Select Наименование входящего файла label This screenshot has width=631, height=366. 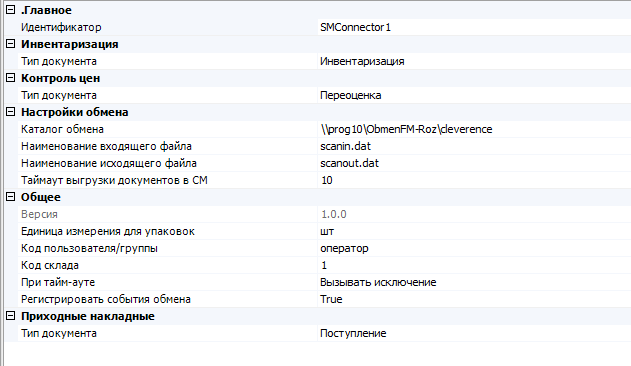(x=106, y=146)
